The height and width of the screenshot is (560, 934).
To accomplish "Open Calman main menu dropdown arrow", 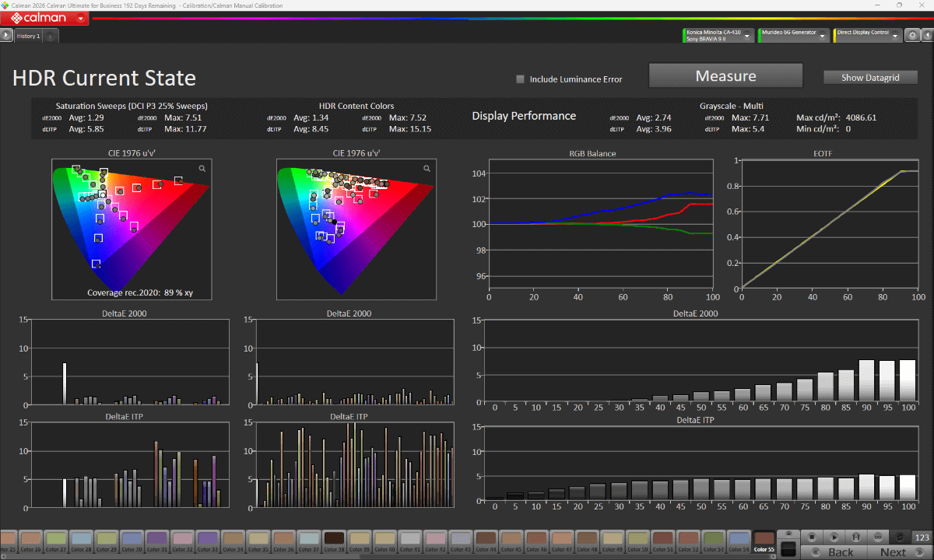I will pos(81,17).
